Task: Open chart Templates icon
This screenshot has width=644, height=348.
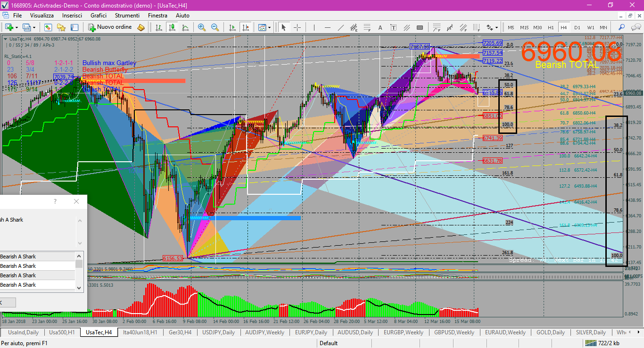Action: point(262,27)
